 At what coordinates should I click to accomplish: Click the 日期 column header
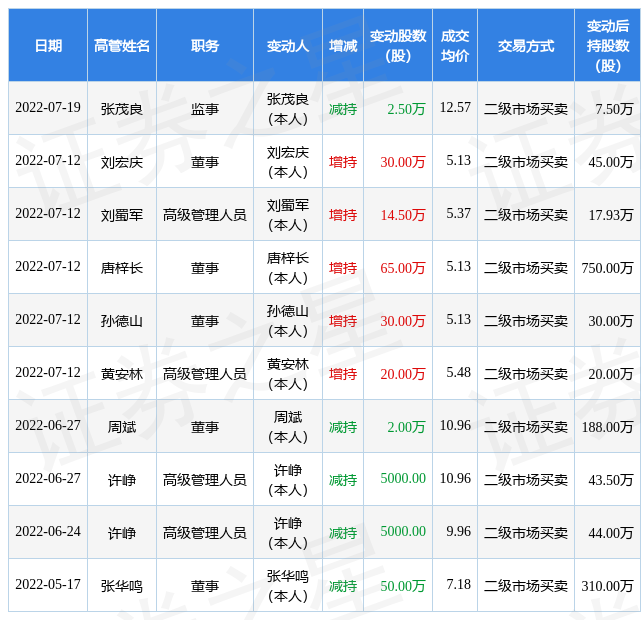point(48,45)
